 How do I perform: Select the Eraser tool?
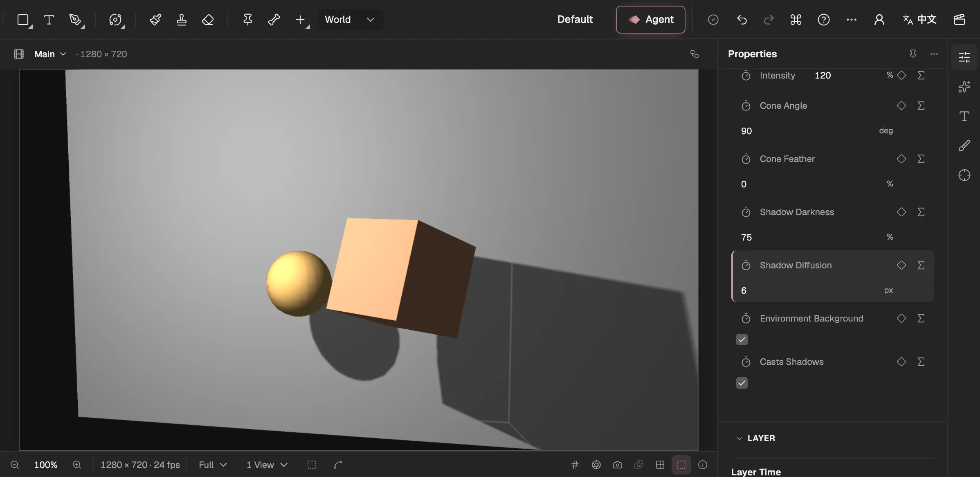(208, 20)
